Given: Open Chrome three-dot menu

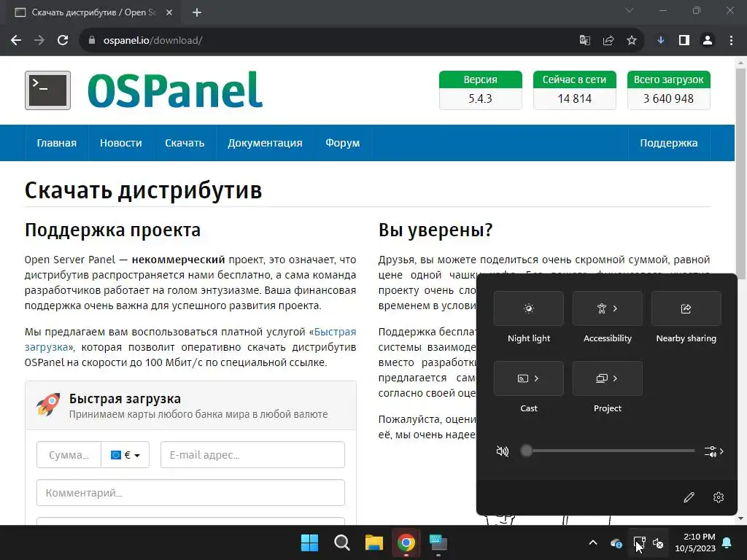Looking at the screenshot, I should (x=731, y=41).
